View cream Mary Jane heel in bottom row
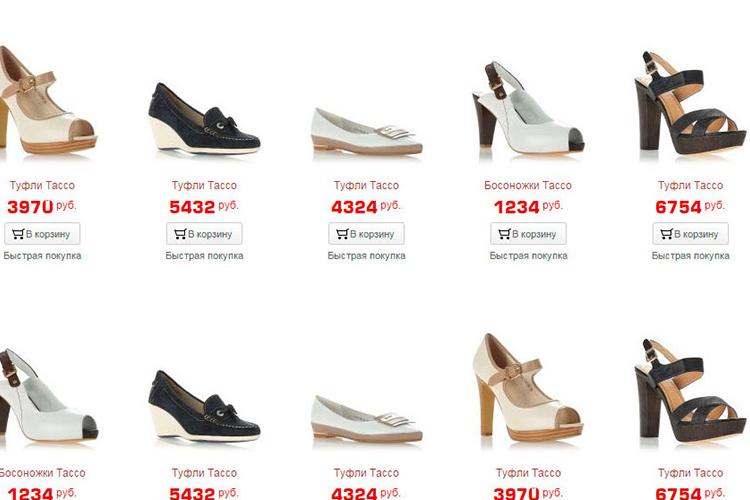The width and height of the screenshot is (750, 500). (x=528, y=388)
